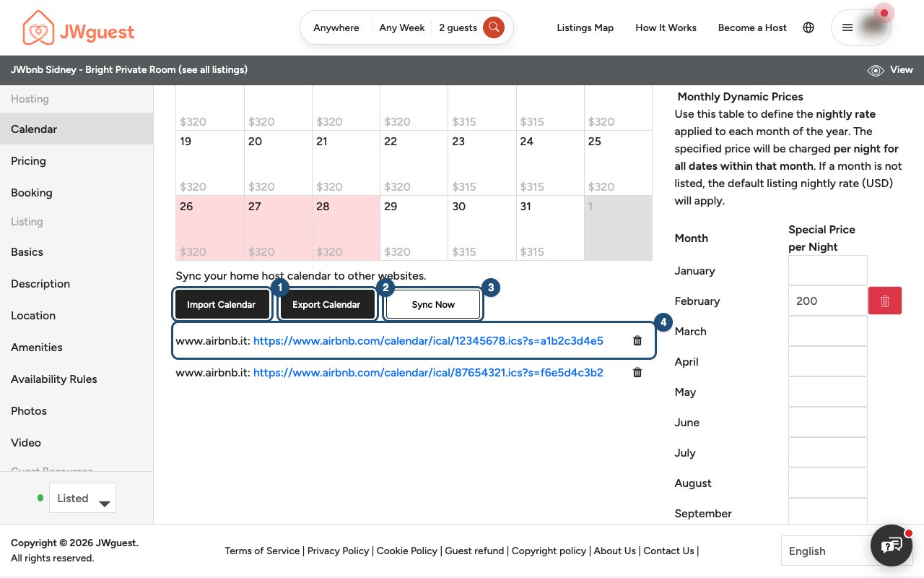
Task: Click Export Calendar button
Action: coord(326,304)
